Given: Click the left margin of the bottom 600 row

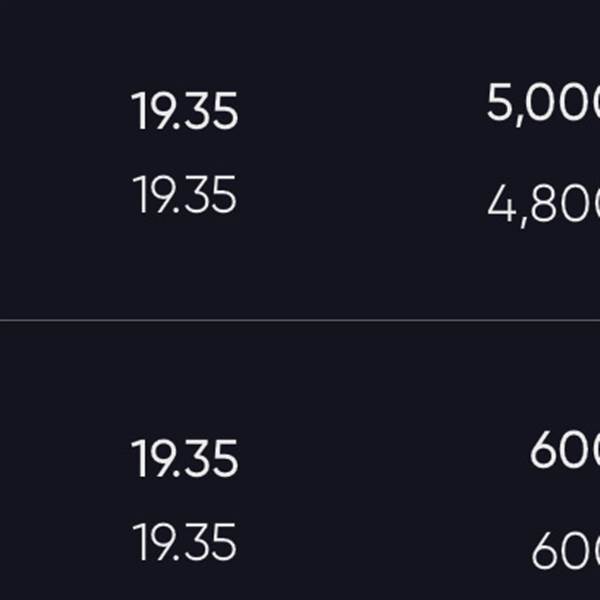Looking at the screenshot, I should pos(64,543).
